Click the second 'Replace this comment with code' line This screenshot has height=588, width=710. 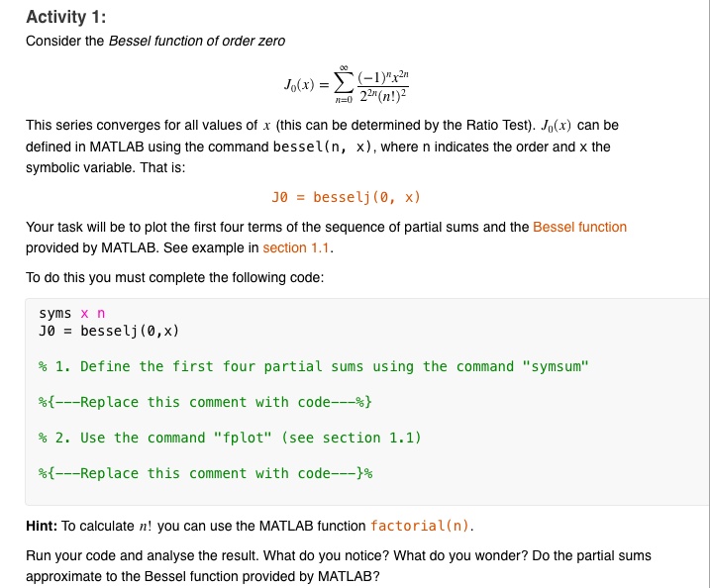206,473
